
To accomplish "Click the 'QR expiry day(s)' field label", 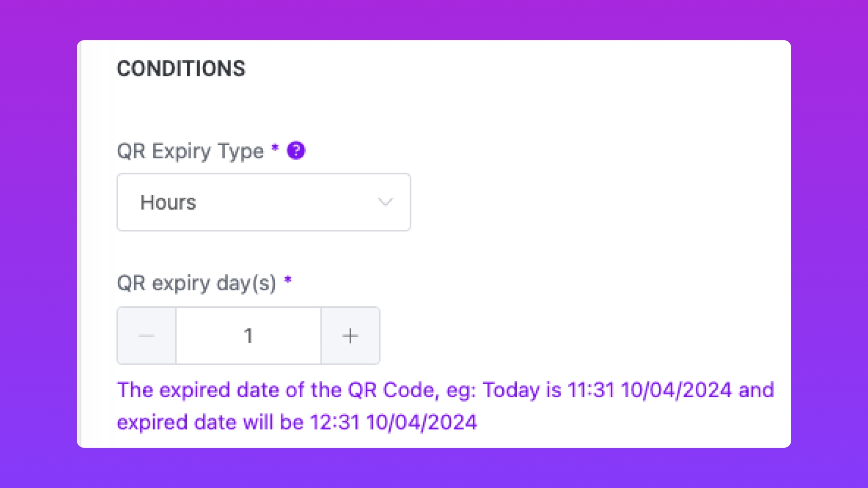I will (196, 283).
